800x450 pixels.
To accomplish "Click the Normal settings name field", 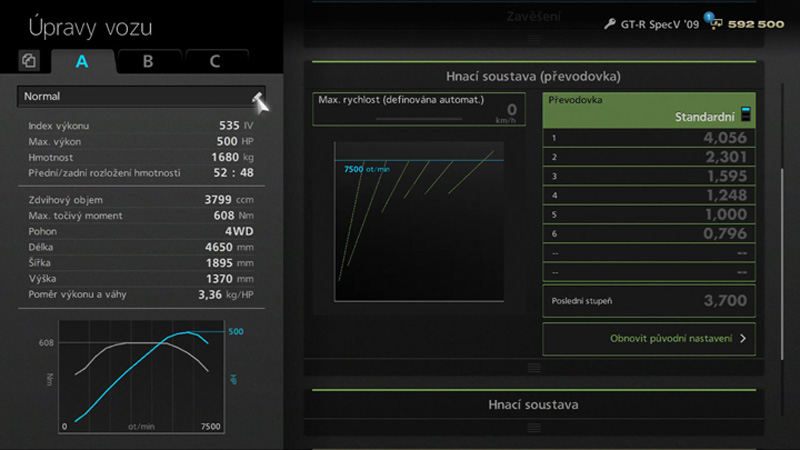I will click(x=135, y=97).
